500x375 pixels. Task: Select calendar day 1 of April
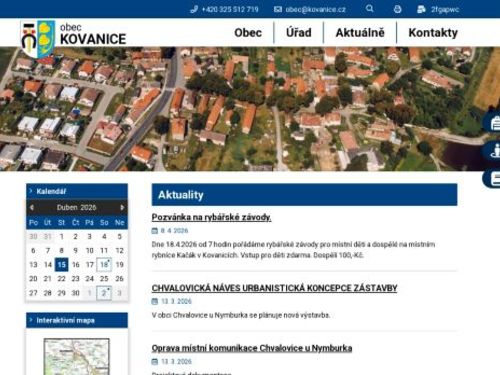[x=62, y=236]
